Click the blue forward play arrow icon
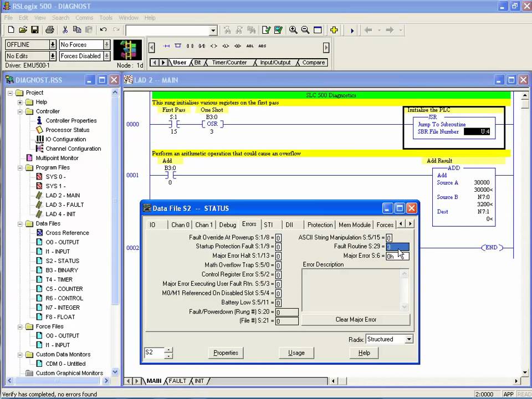Viewport: 532px width, 399px height. click(352, 30)
